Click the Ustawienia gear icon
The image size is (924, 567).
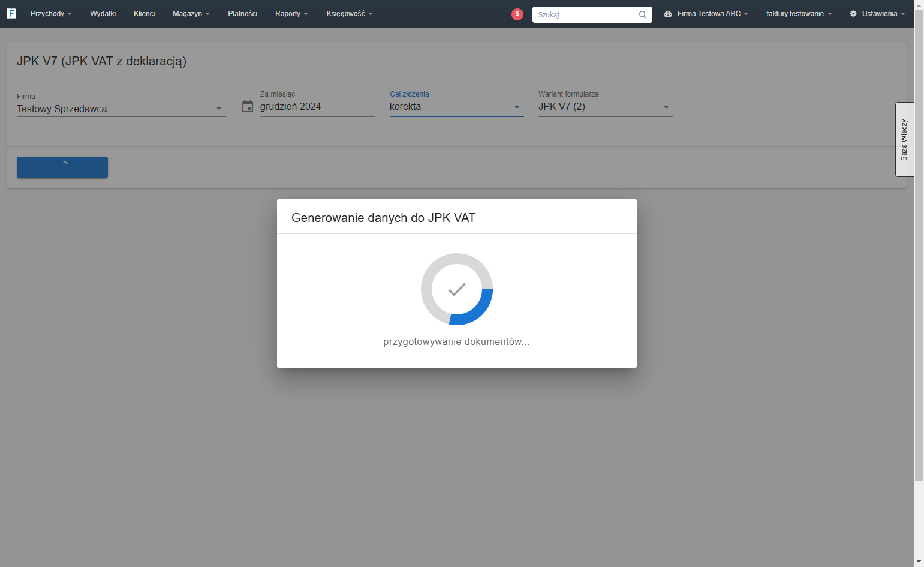click(853, 14)
